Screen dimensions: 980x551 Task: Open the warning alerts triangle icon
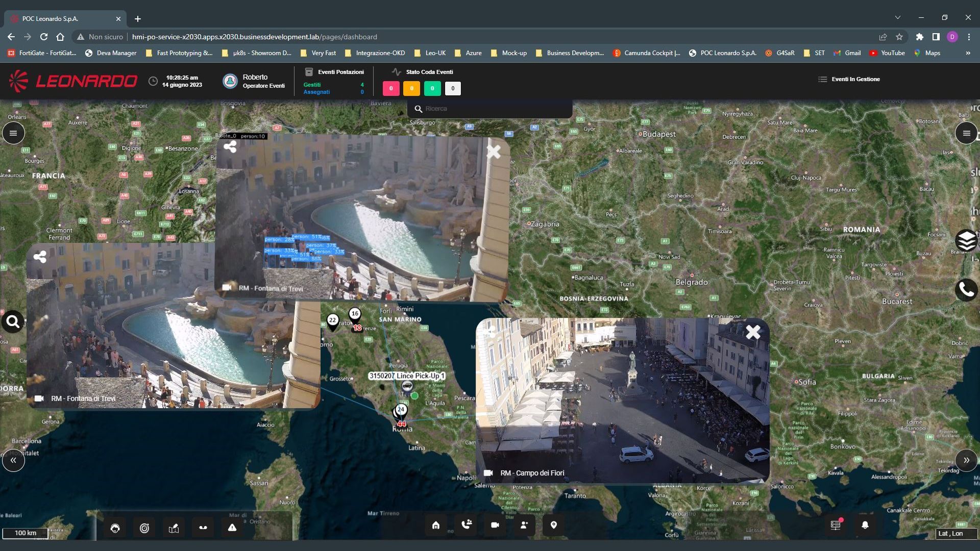(x=232, y=528)
